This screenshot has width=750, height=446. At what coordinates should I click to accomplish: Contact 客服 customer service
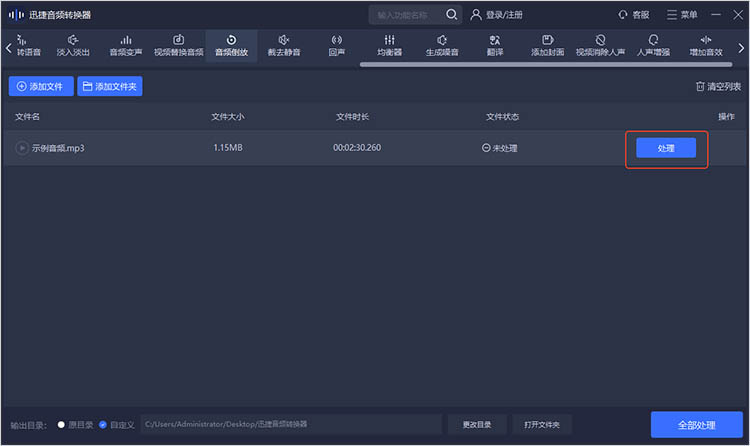[x=634, y=15]
